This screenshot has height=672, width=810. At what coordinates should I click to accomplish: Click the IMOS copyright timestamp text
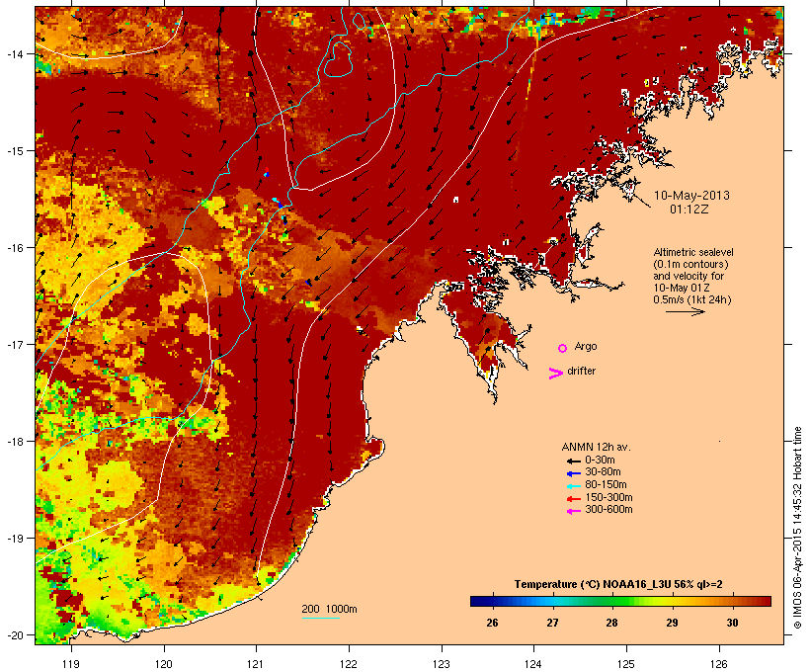tap(798, 528)
